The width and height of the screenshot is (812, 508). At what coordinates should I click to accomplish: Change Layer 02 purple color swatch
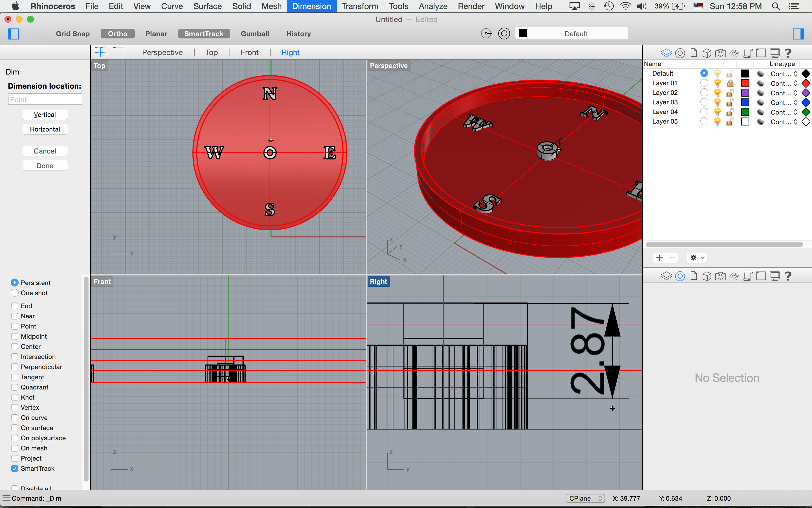pyautogui.click(x=745, y=93)
